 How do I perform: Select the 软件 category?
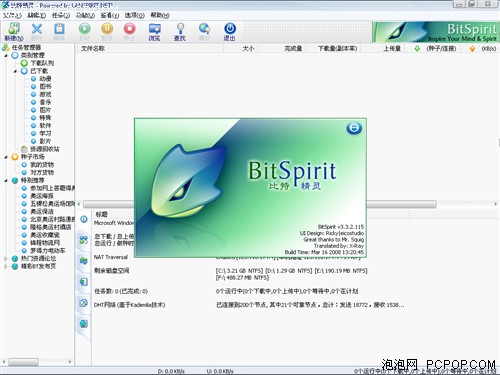coord(45,126)
